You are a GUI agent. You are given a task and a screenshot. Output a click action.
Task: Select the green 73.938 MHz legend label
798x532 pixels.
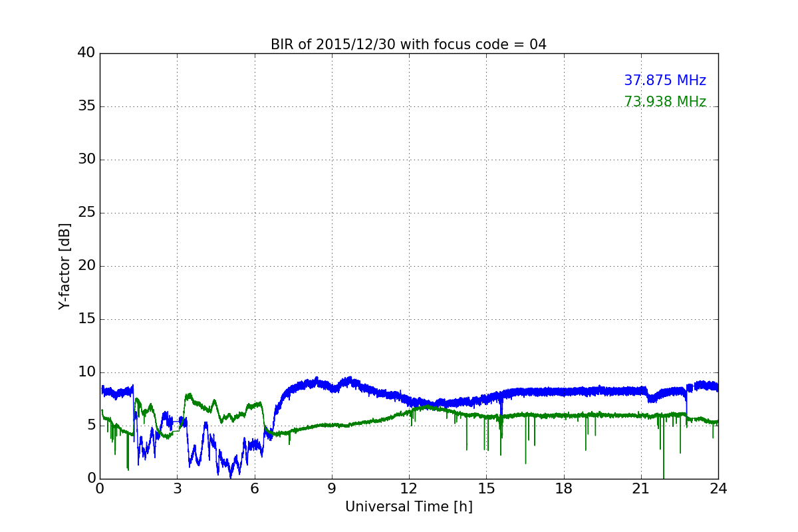click(665, 102)
